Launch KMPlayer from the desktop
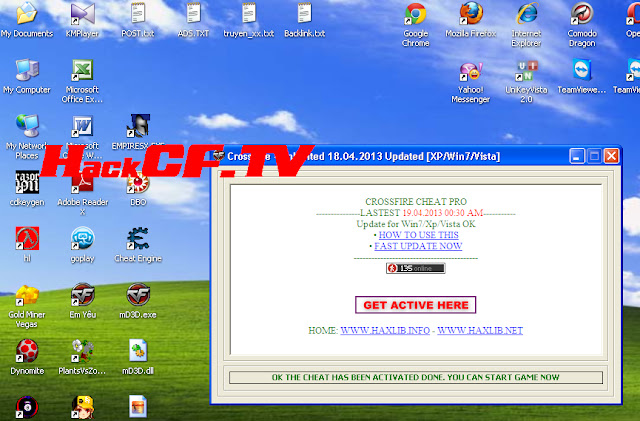Image resolution: width=640 pixels, height=421 pixels. point(82,20)
